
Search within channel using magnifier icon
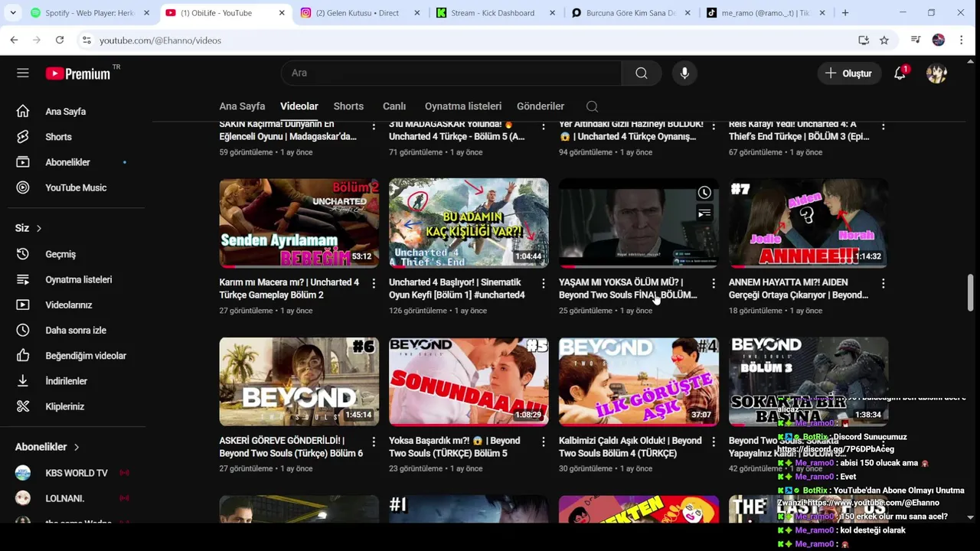592,106
